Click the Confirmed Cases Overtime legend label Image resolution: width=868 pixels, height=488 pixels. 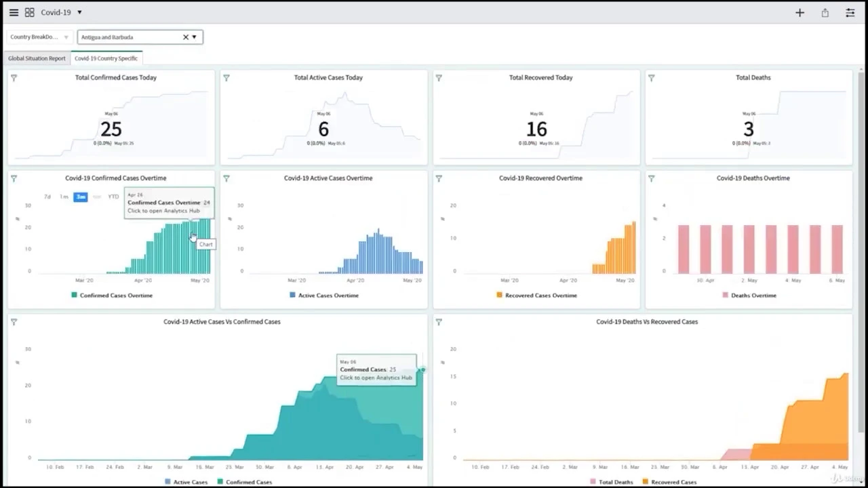click(116, 296)
